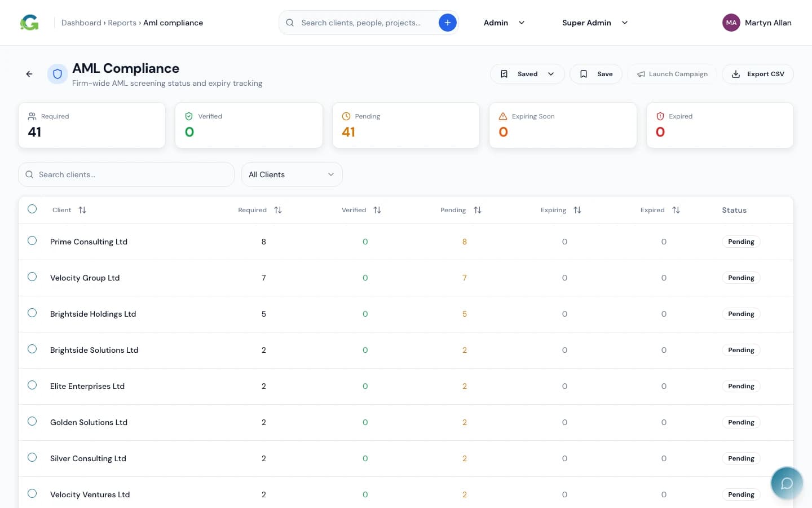The height and width of the screenshot is (508, 812).
Task: Select the Silver Consulting Ltd row checkbox
Action: [x=32, y=457]
